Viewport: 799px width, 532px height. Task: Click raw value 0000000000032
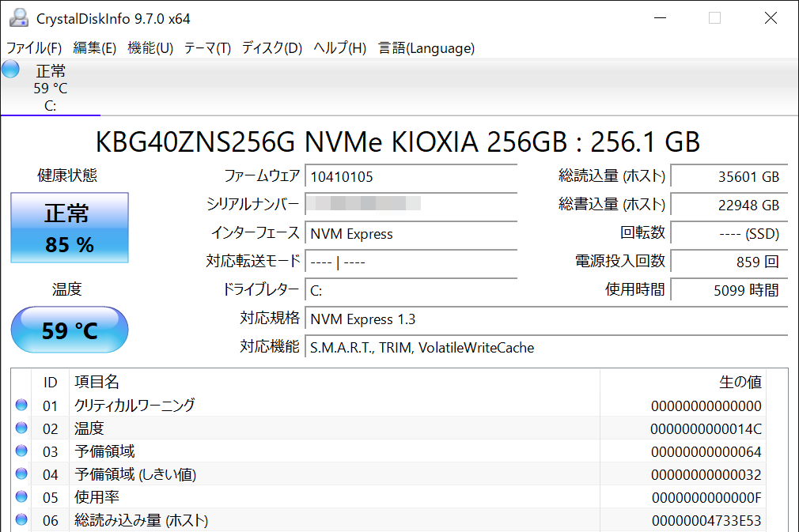click(706, 474)
